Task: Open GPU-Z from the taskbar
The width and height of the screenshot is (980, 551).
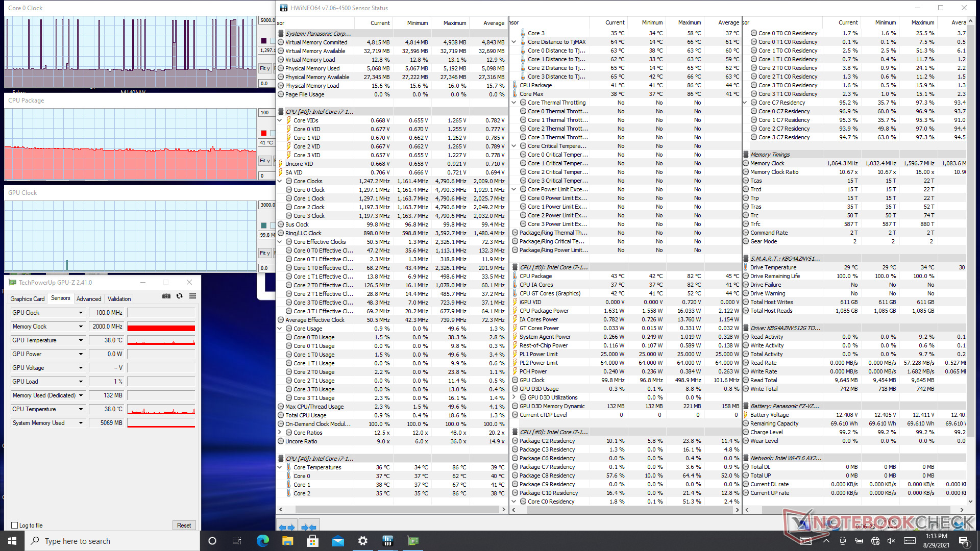Action: [x=412, y=541]
